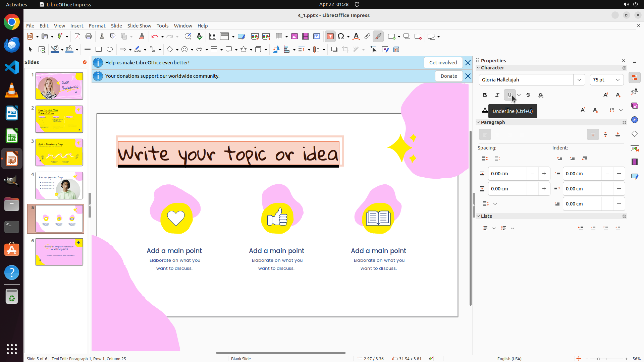Click the Insert Special Character omega icon

(341, 37)
